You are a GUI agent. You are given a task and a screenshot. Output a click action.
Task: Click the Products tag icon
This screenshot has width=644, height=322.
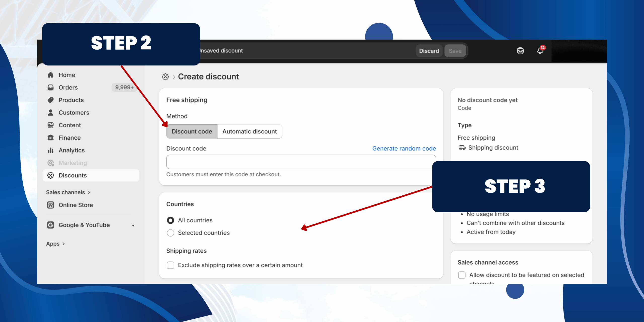(x=51, y=100)
